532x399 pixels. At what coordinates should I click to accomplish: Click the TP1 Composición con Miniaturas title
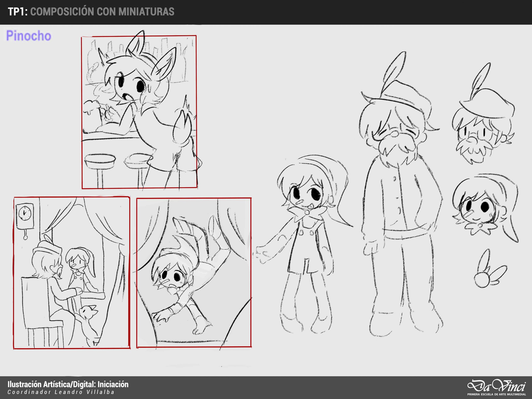tap(91, 12)
